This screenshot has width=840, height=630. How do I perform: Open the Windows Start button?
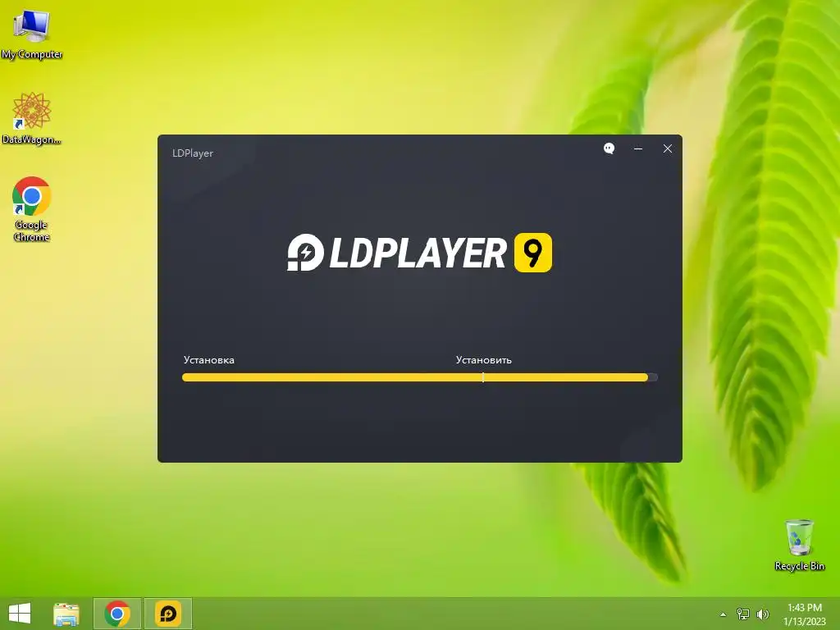[x=20, y=614]
